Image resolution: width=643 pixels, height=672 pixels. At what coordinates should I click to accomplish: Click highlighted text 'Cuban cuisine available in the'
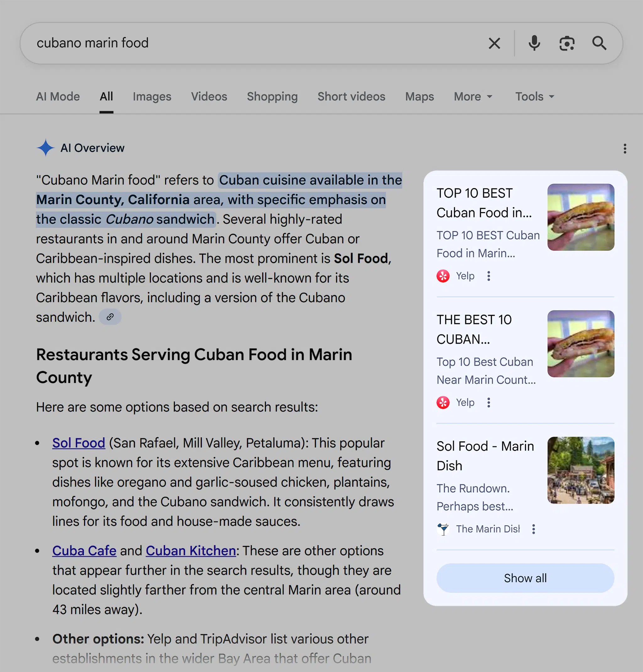coord(311,180)
